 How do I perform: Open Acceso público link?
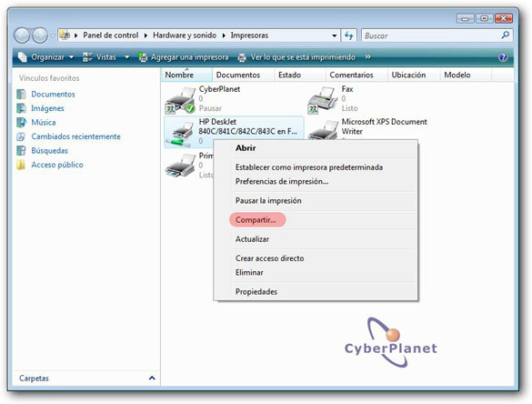[57, 165]
